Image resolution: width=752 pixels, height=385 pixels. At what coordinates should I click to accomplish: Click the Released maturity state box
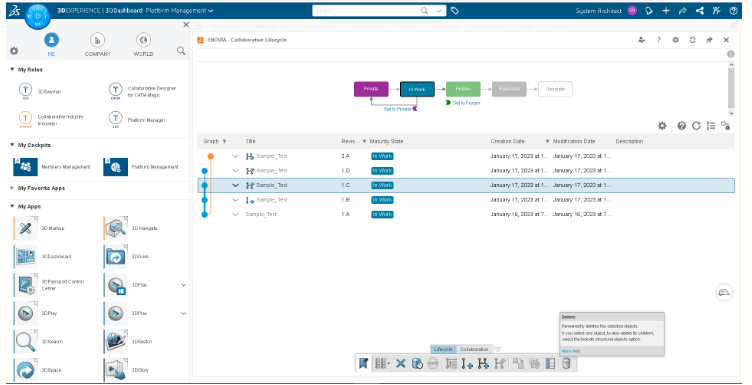click(509, 89)
